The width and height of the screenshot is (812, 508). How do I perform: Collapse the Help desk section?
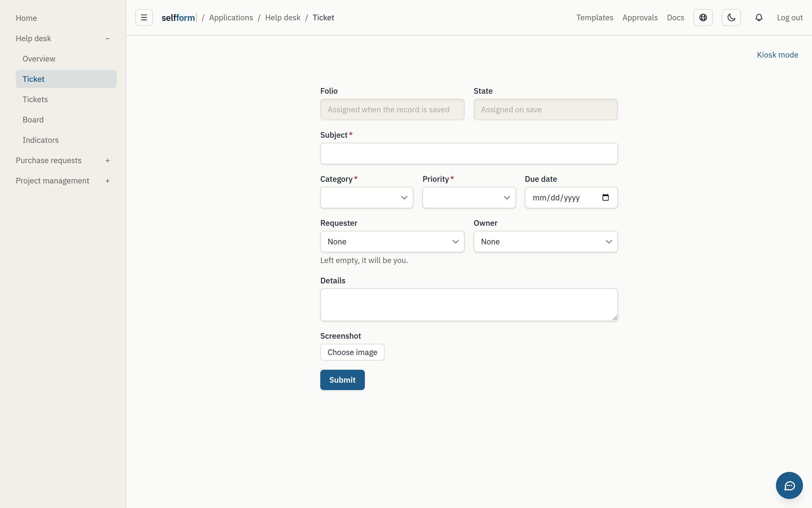click(x=107, y=39)
